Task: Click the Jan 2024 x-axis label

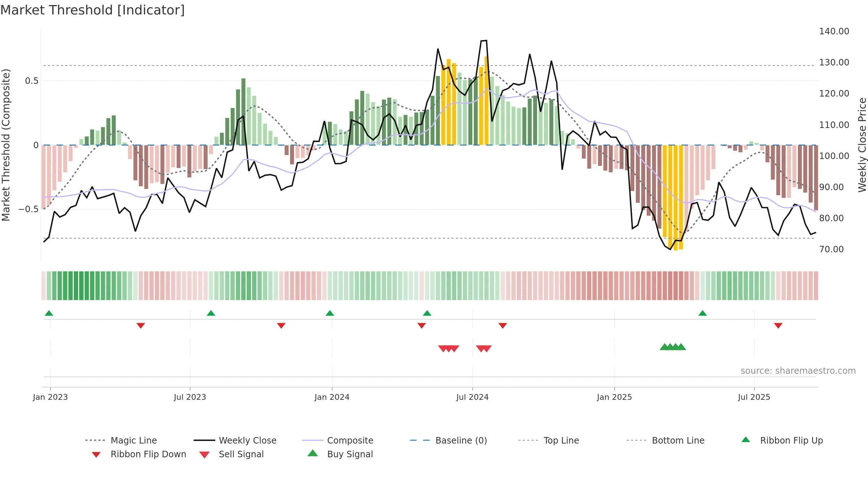Action: pyautogui.click(x=332, y=397)
